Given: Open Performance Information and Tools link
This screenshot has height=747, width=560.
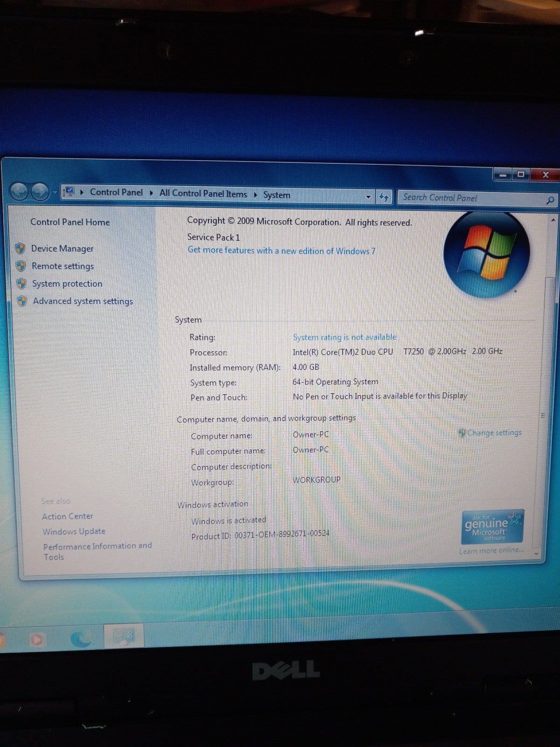Looking at the screenshot, I should (x=97, y=551).
